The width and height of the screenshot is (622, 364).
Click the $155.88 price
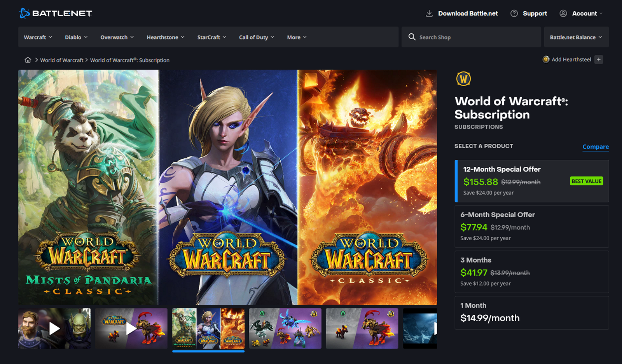[480, 182]
